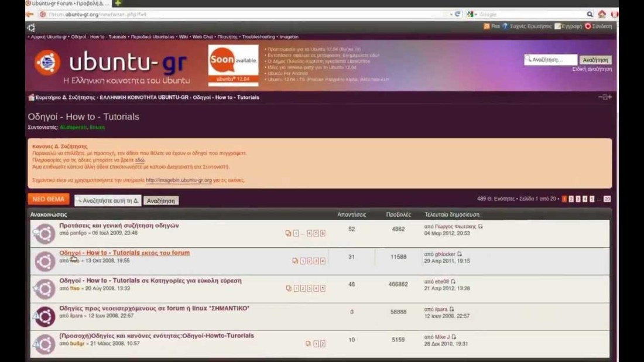Click the Firefox home icon
Screen dimensions: 644x362
602,14
